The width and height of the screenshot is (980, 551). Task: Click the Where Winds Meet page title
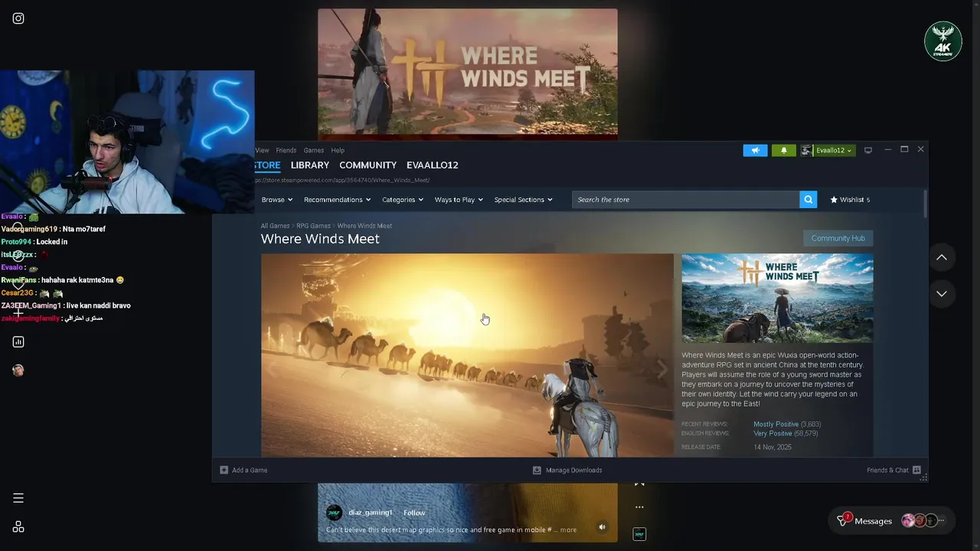point(320,239)
